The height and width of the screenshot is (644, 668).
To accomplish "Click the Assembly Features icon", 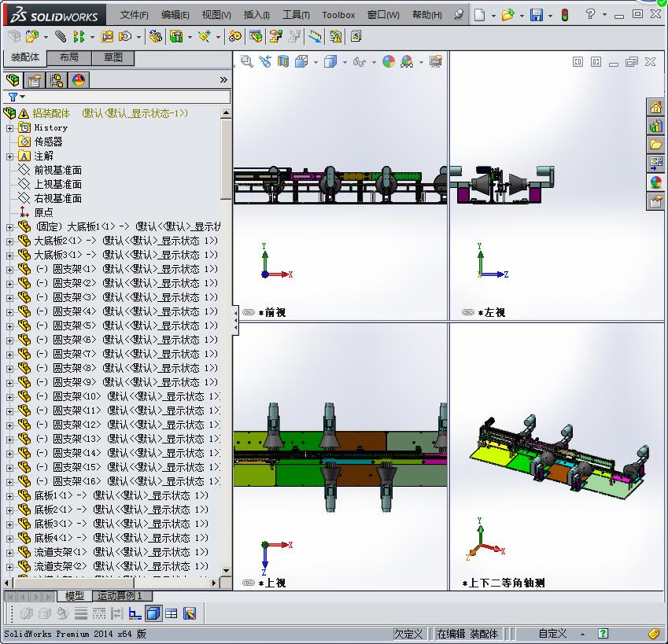I will (x=176, y=37).
